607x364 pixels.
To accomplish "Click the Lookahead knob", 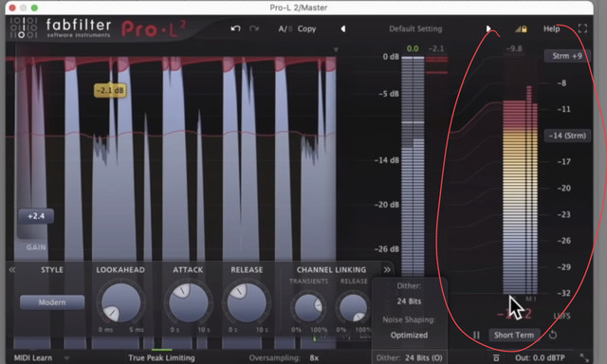I will click(120, 302).
